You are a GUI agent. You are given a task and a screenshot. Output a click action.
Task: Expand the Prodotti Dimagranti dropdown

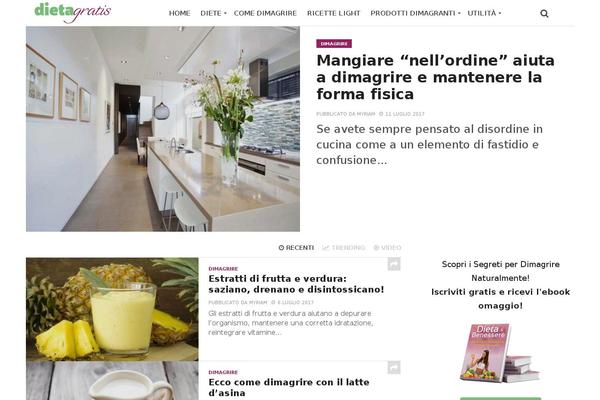pyautogui.click(x=415, y=13)
